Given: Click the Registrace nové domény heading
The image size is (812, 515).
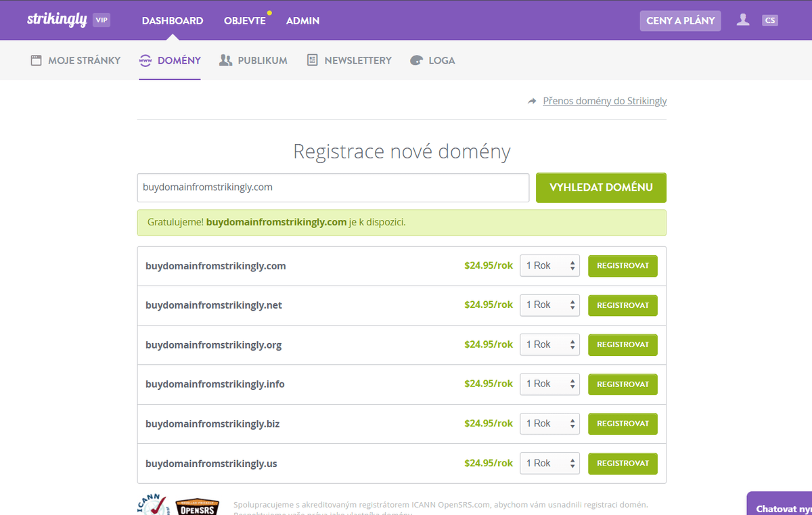Looking at the screenshot, I should click(402, 152).
